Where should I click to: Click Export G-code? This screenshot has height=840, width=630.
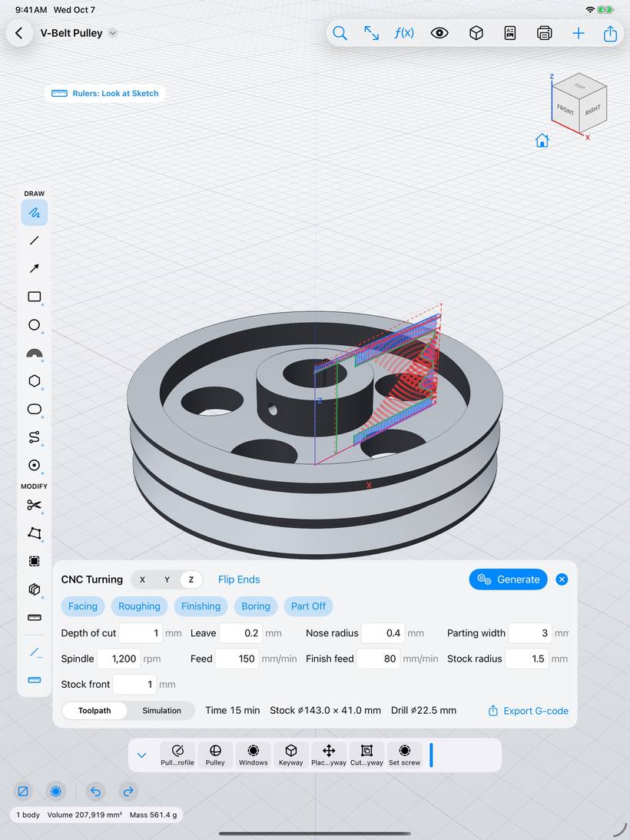529,711
